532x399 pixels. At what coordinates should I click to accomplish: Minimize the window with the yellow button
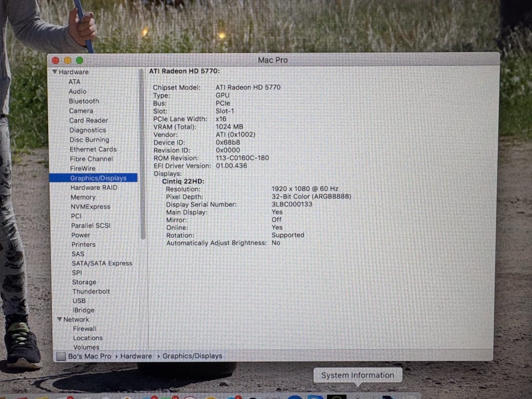point(68,60)
